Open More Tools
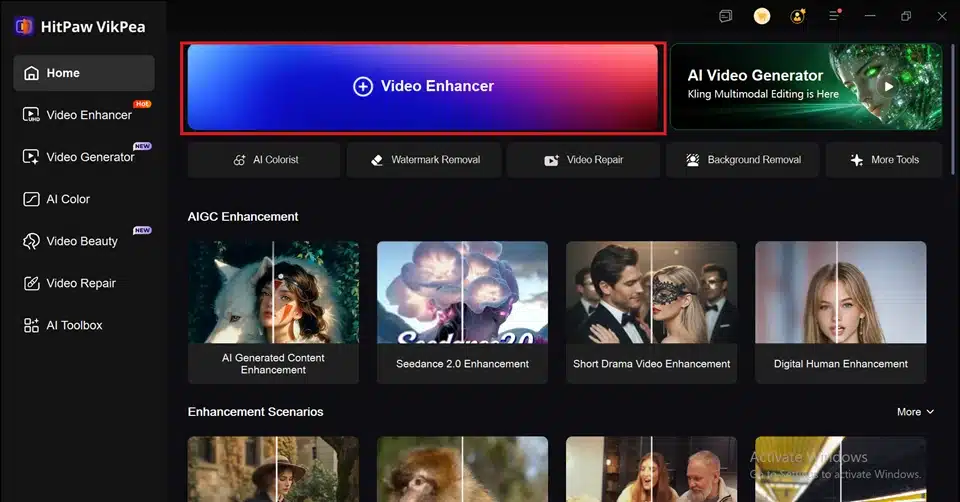The height and width of the screenshot is (502, 960). (x=884, y=160)
